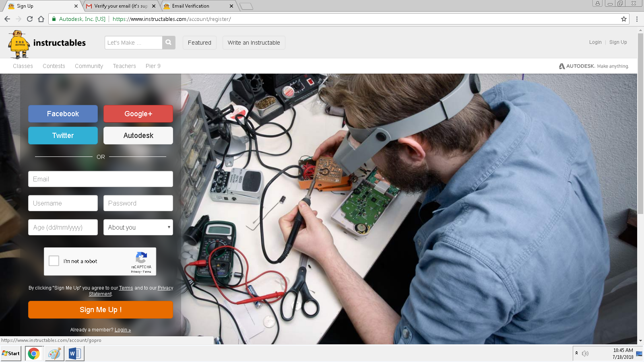Close the Email Verification tab
Image resolution: width=644 pixels, height=362 pixels.
(231, 6)
